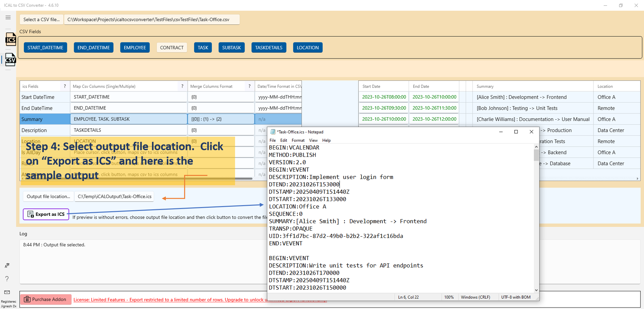Open the Edit menu in Notepad
The image size is (644, 309).
point(283,141)
